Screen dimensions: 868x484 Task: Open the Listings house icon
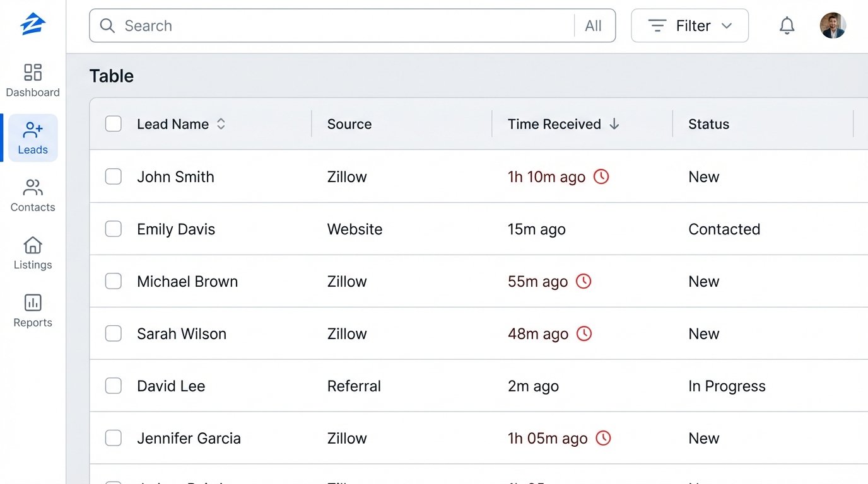pos(32,245)
